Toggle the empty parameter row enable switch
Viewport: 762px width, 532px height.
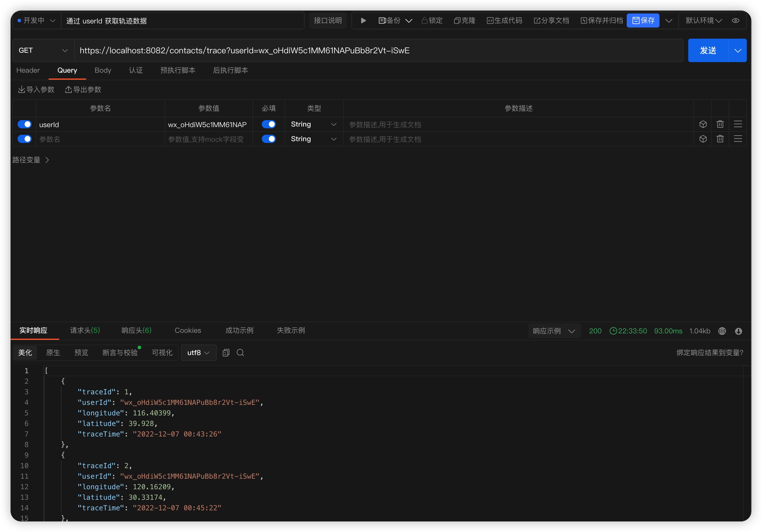click(x=25, y=139)
